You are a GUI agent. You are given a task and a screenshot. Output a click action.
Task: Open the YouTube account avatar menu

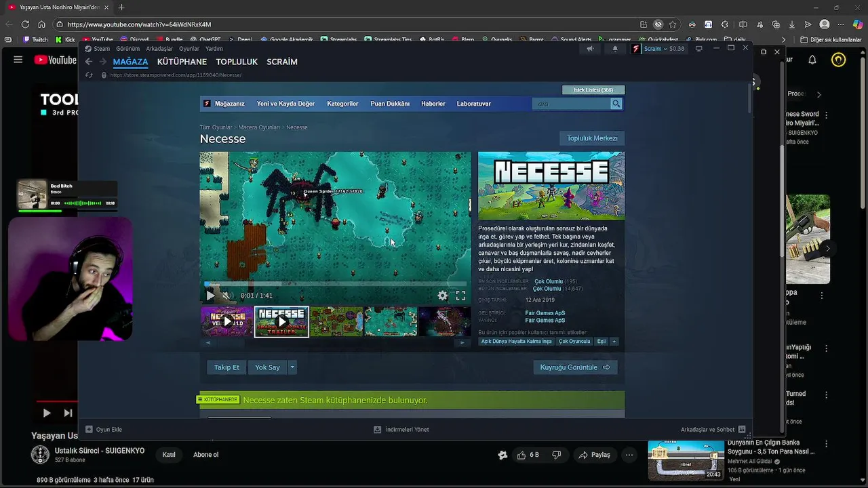839,60
